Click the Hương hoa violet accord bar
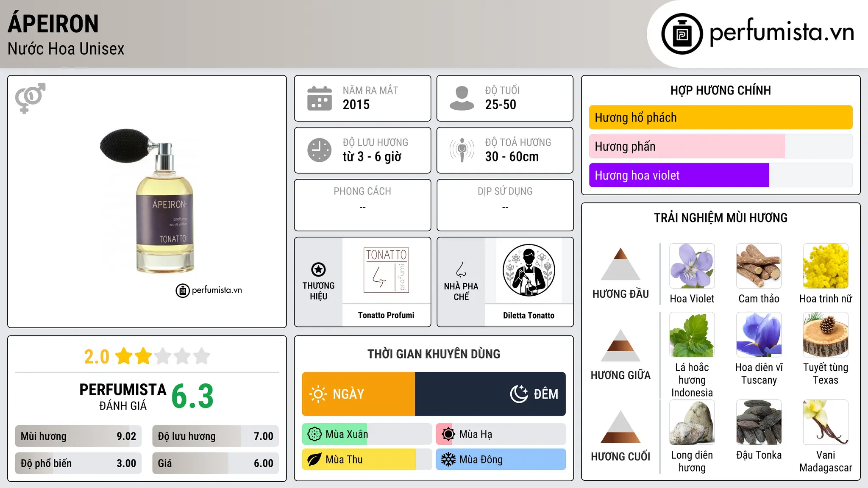868x488 pixels. pos(721,175)
